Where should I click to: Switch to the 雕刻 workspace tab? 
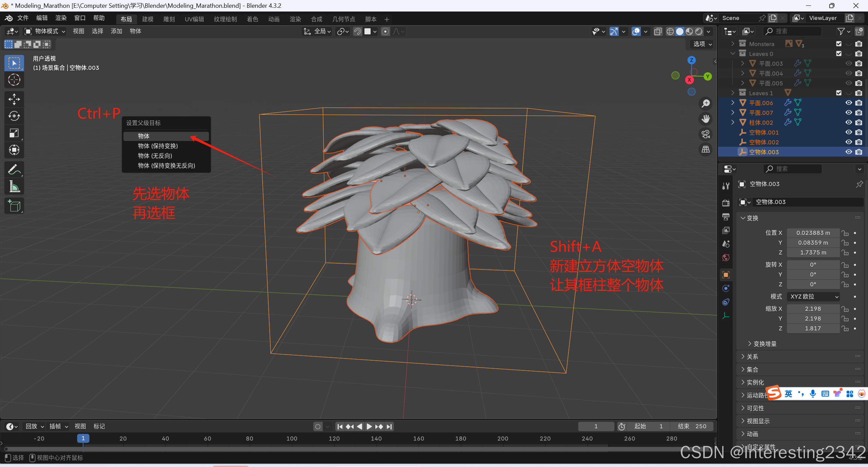[x=169, y=19]
